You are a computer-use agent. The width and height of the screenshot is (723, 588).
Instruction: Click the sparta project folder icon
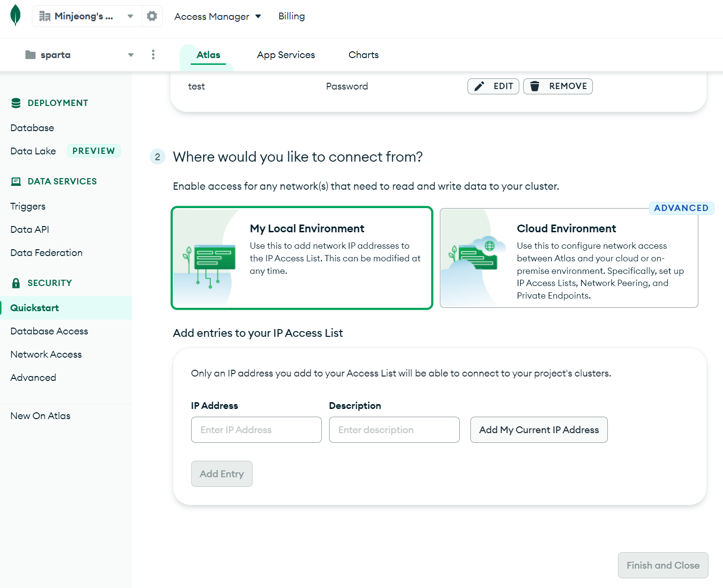30,55
